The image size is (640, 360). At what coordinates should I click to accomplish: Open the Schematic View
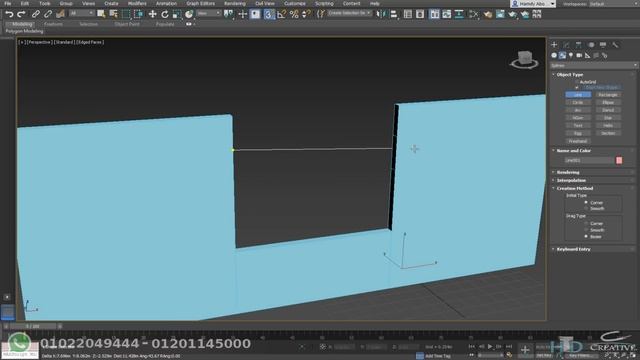459,14
